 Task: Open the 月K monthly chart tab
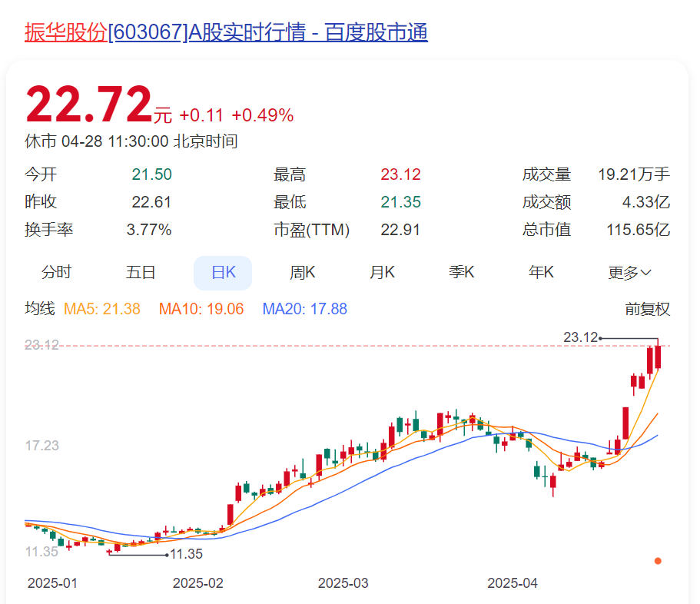pos(382,272)
